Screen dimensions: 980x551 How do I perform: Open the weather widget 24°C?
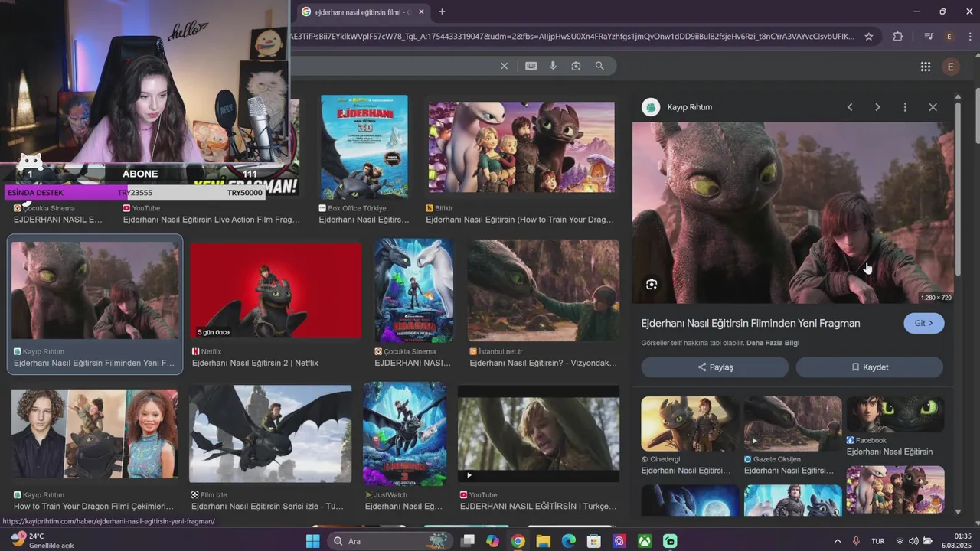(x=42, y=541)
